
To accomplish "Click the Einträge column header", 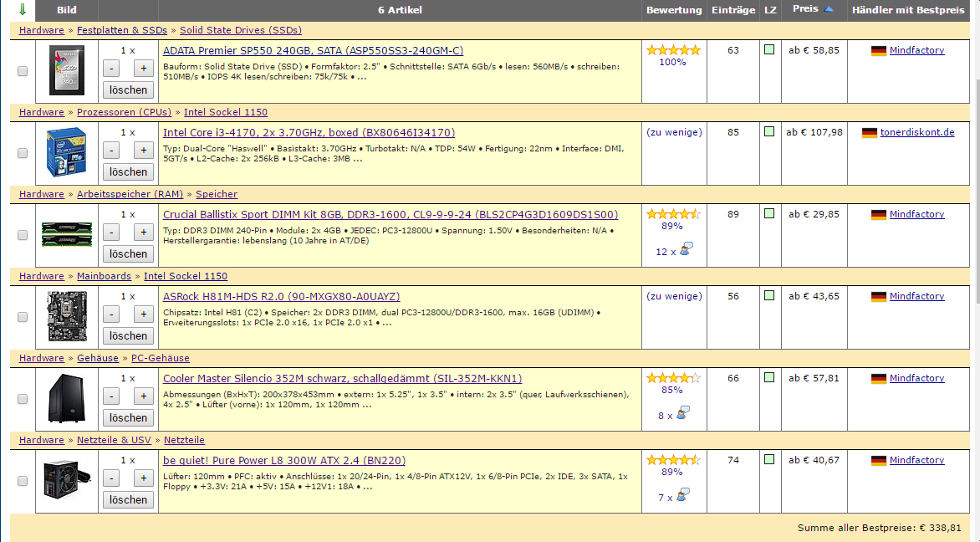I will pyautogui.click(x=733, y=10).
